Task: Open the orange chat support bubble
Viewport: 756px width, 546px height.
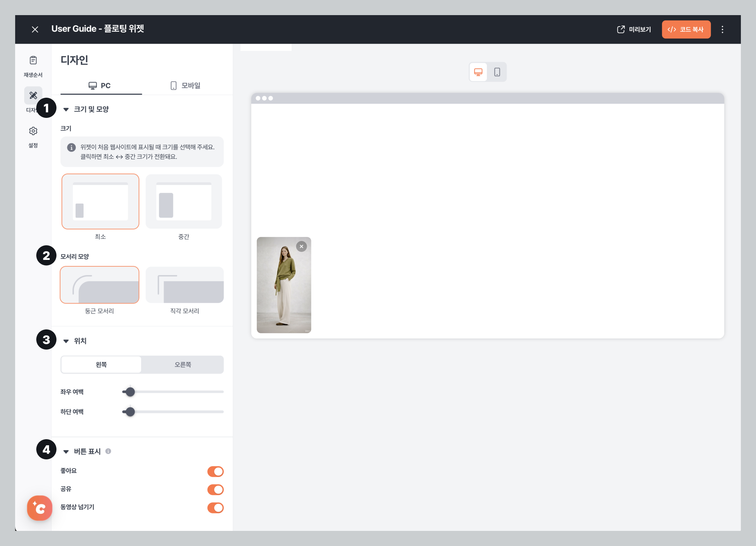Action: (x=40, y=508)
